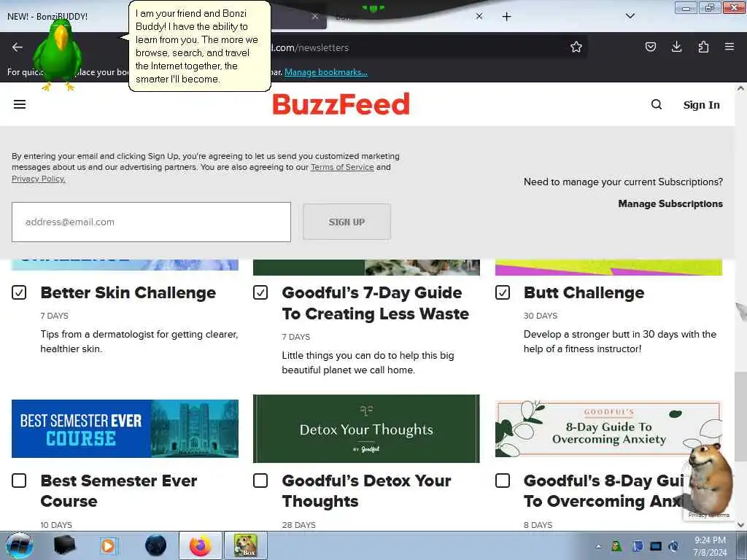The image size is (747, 560).
Task: Click the Better Skin Challenge title
Action: coord(128,292)
